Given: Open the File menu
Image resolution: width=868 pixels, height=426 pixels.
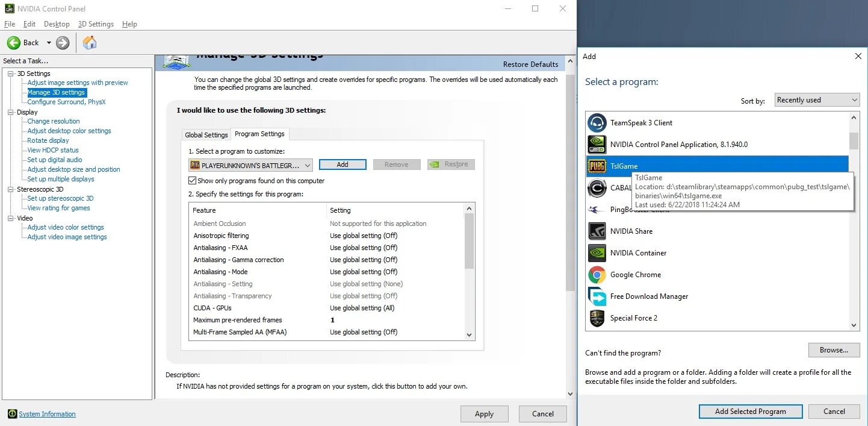Looking at the screenshot, I should point(10,24).
